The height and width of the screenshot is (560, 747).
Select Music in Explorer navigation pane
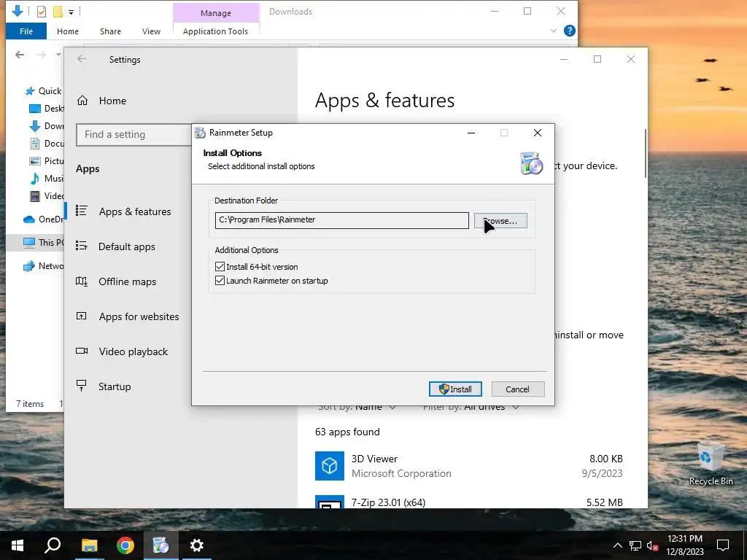pyautogui.click(x=47, y=179)
